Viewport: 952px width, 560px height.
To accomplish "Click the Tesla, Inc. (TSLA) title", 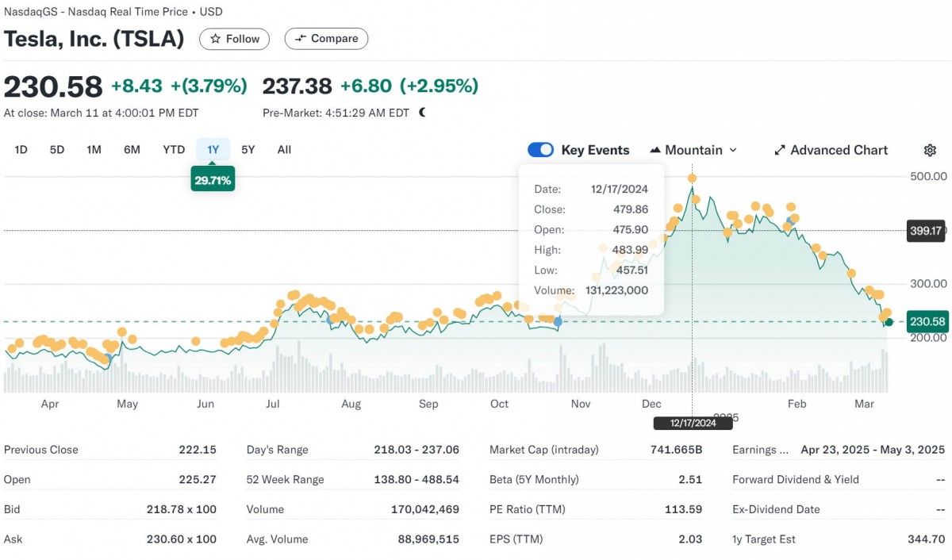I will point(94,39).
